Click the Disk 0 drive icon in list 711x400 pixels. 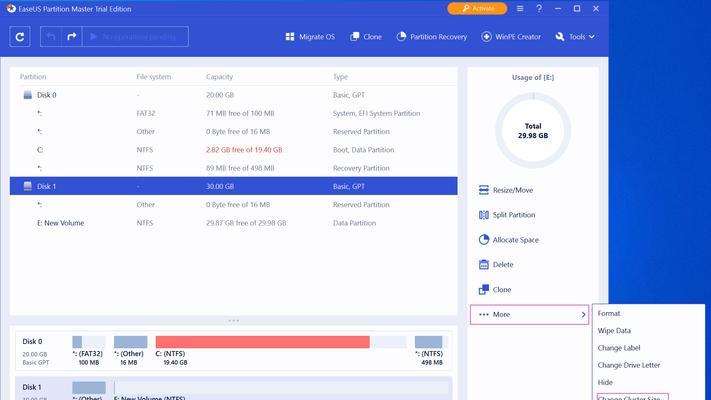28,95
